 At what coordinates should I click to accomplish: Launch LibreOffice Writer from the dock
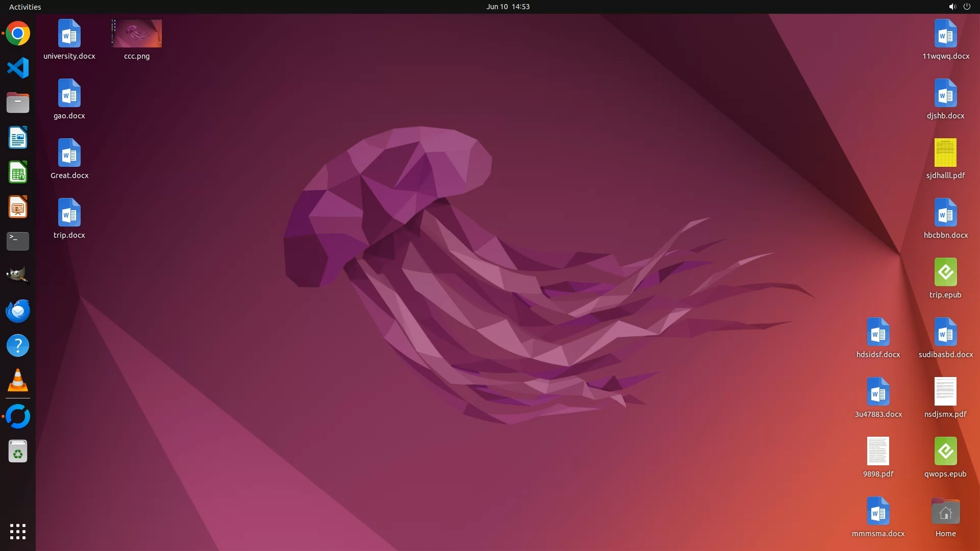(18, 138)
